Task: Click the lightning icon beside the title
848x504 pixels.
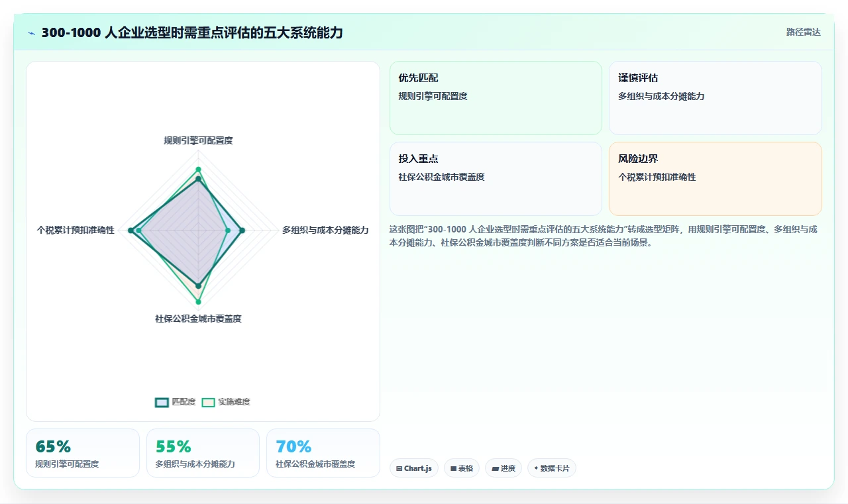Action: (32, 33)
